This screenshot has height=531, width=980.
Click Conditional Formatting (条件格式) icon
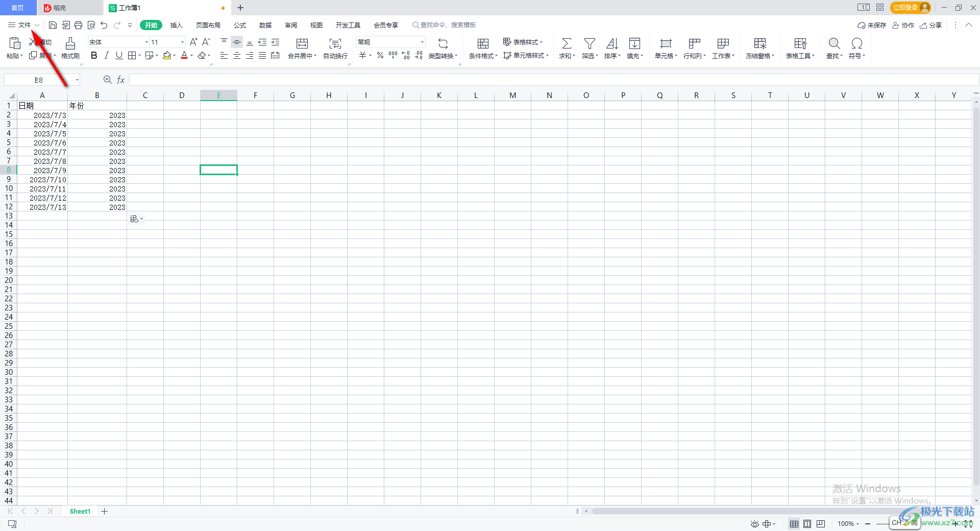tap(483, 43)
